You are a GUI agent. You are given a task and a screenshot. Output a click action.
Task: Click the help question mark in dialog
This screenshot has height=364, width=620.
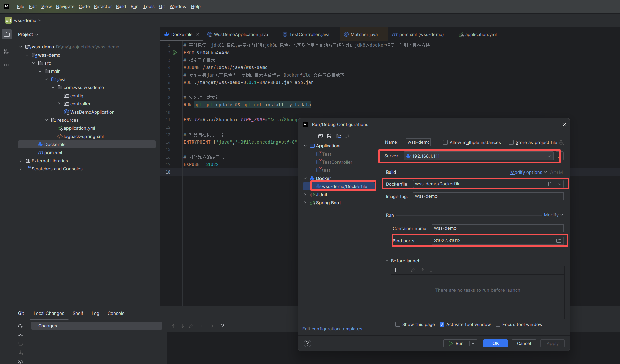click(x=307, y=343)
